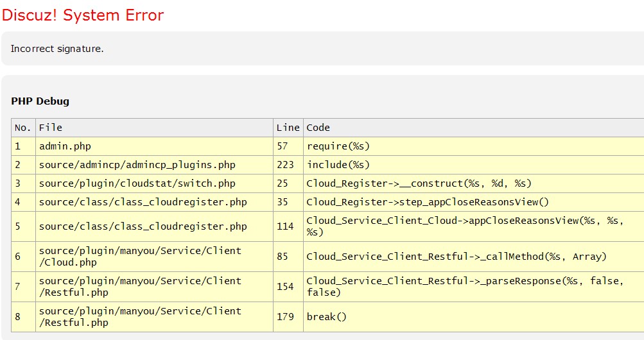Click the PHP Debug section title

tap(40, 101)
